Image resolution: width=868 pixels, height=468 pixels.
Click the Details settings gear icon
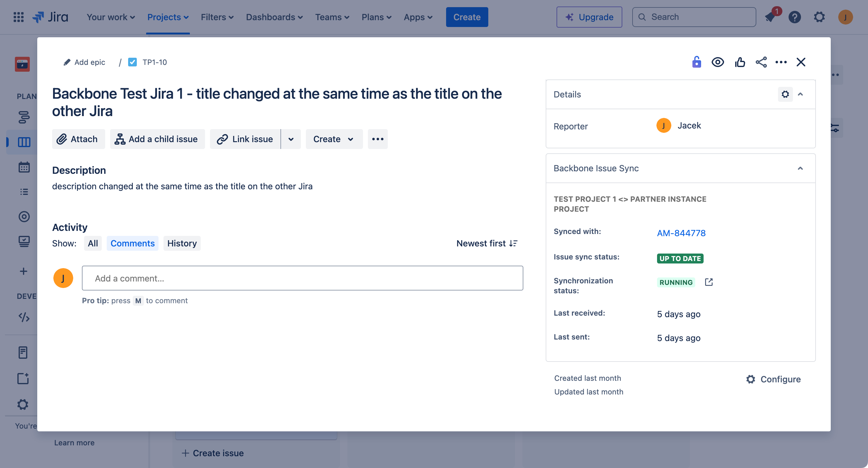click(785, 94)
